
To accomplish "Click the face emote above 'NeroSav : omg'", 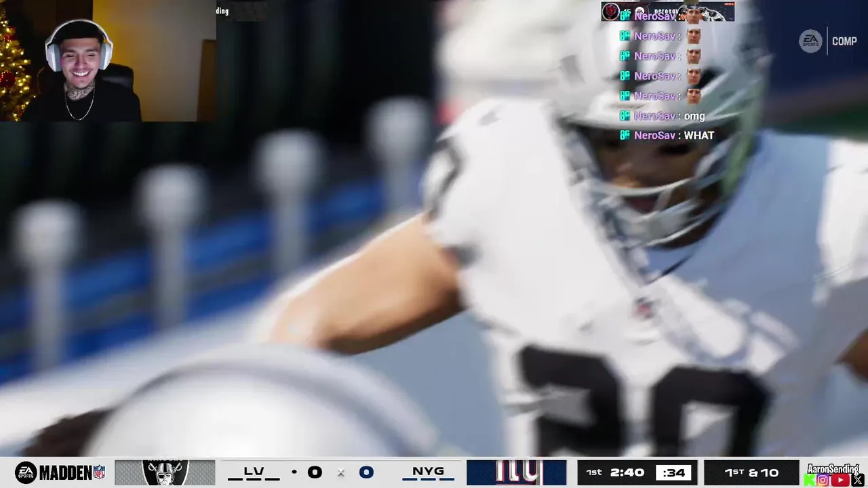I will pyautogui.click(x=693, y=96).
